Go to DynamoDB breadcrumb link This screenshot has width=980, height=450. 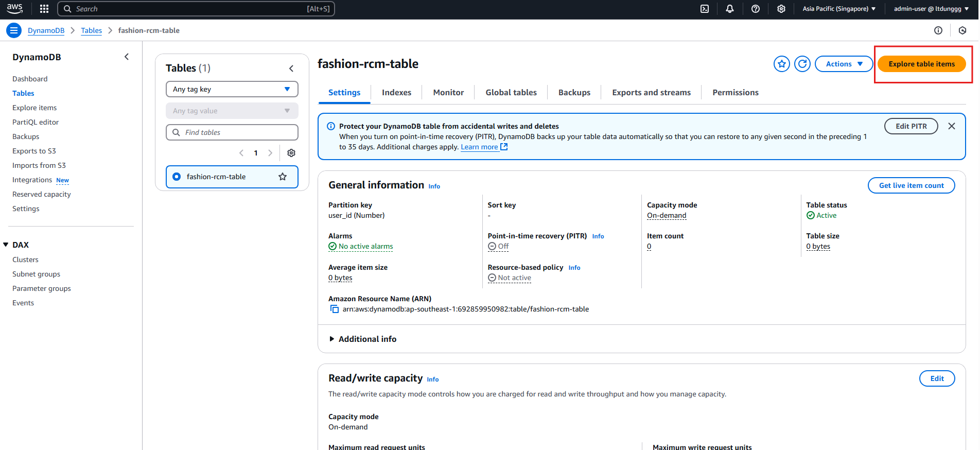[x=46, y=30]
